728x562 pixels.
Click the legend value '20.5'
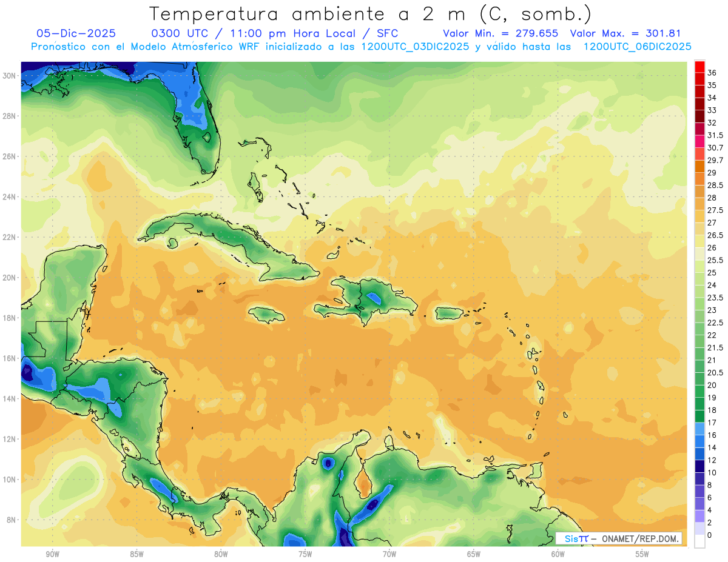point(715,373)
